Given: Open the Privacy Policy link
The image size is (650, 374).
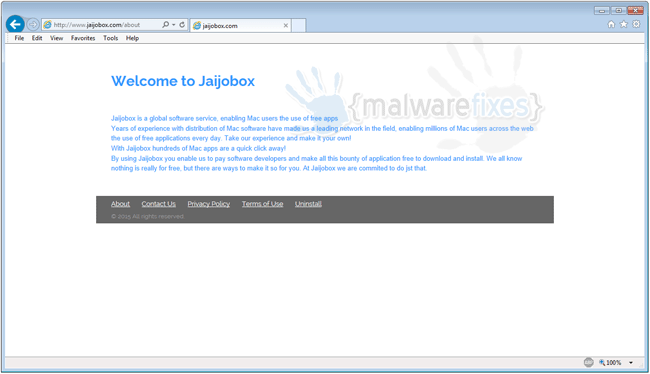Looking at the screenshot, I should point(209,204).
